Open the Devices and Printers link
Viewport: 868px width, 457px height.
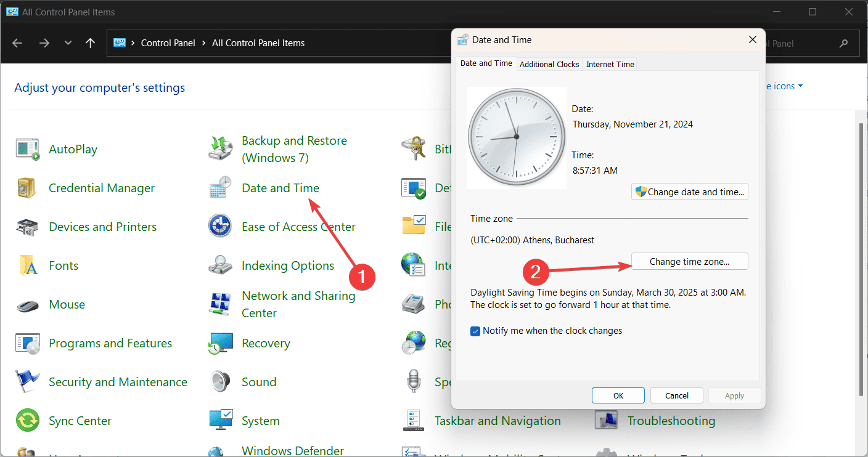pos(103,227)
